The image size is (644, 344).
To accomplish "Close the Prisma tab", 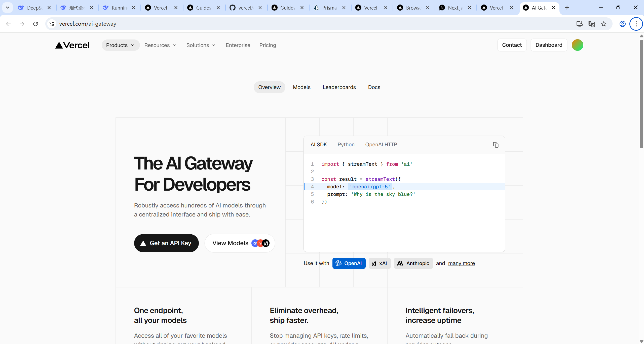I will tap(344, 8).
